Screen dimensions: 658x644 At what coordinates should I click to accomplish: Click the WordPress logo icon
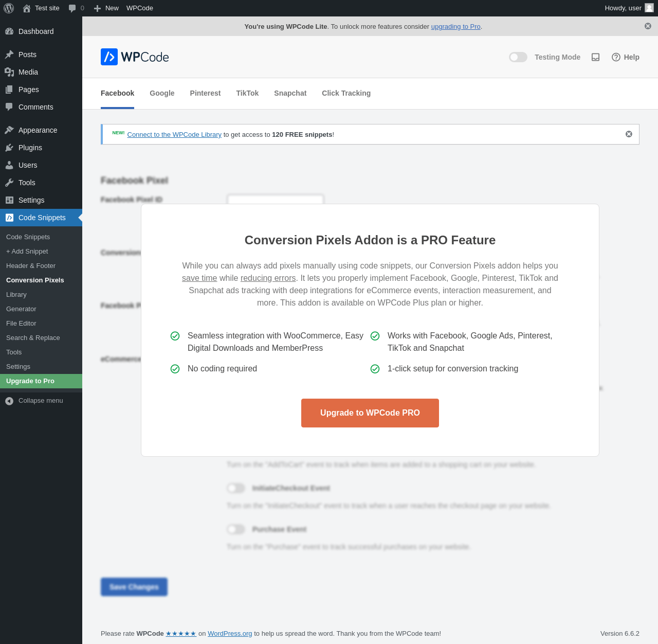(9, 8)
